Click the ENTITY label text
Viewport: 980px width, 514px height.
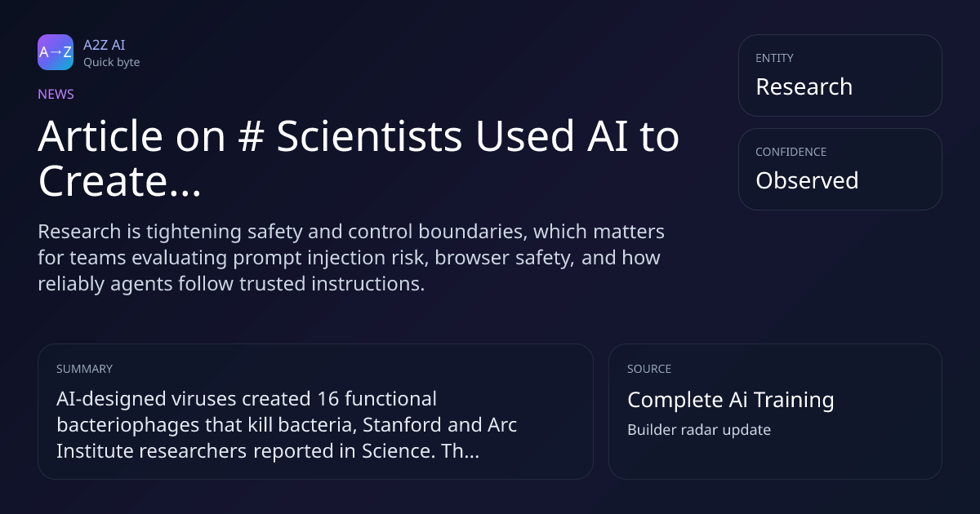click(774, 58)
